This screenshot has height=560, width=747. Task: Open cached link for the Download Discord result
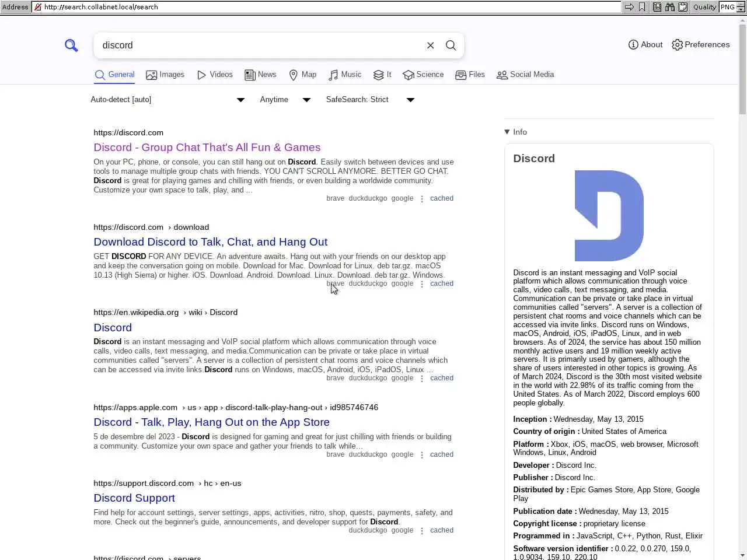442,283
